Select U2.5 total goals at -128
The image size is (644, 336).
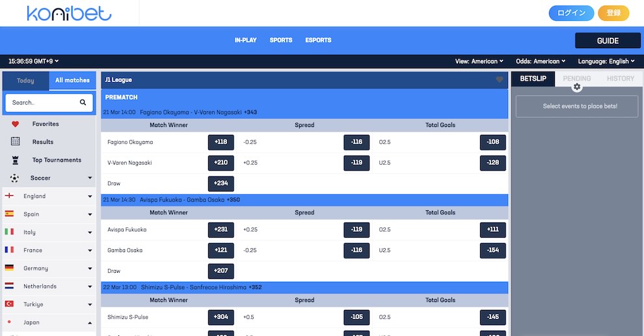tap(493, 163)
